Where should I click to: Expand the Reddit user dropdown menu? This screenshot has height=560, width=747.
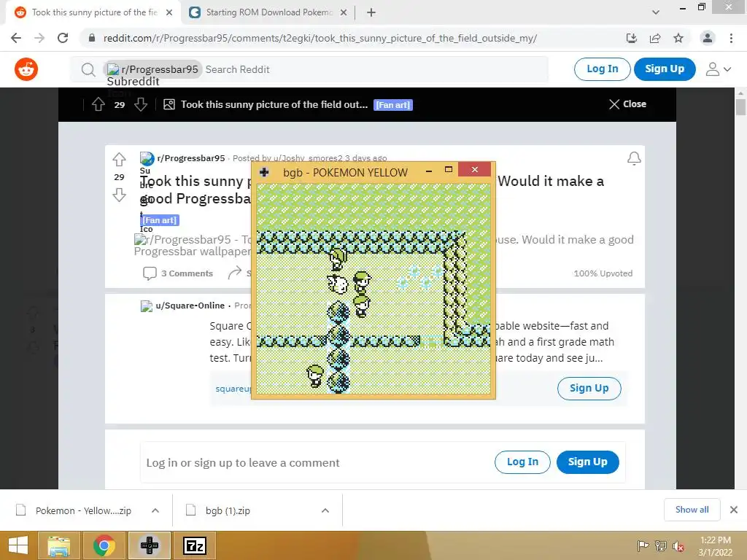718,69
